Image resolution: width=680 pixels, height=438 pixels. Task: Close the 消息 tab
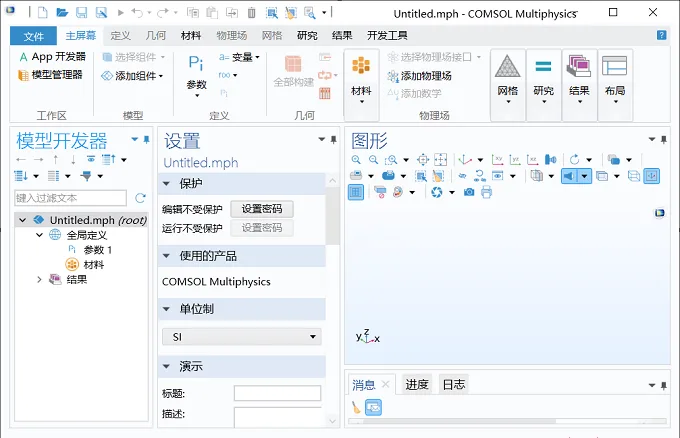click(x=386, y=384)
